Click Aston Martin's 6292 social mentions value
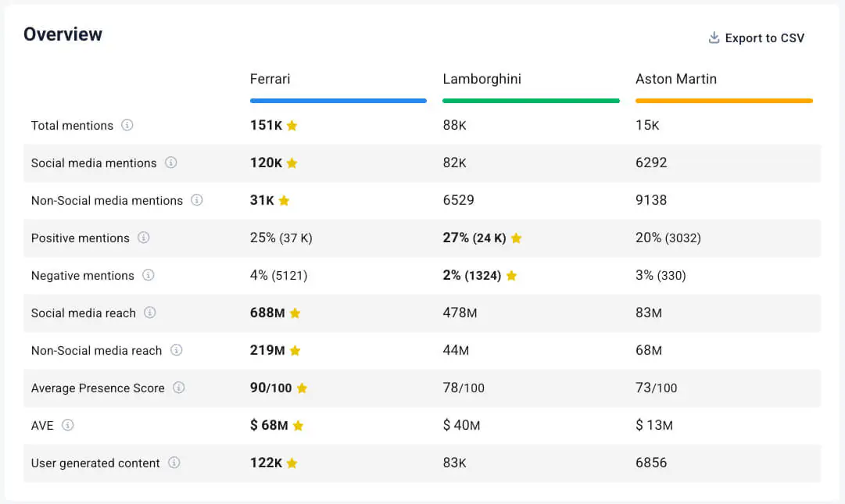845x504 pixels. pos(651,163)
